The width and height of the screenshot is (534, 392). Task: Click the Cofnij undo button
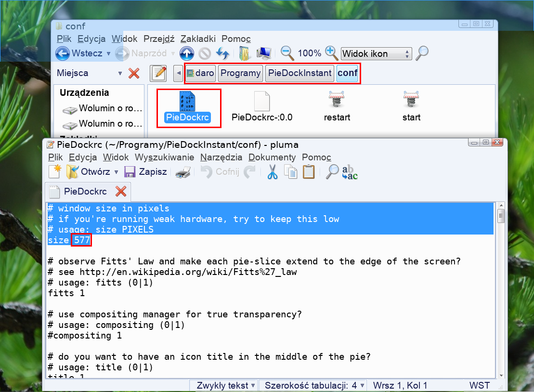click(220, 171)
